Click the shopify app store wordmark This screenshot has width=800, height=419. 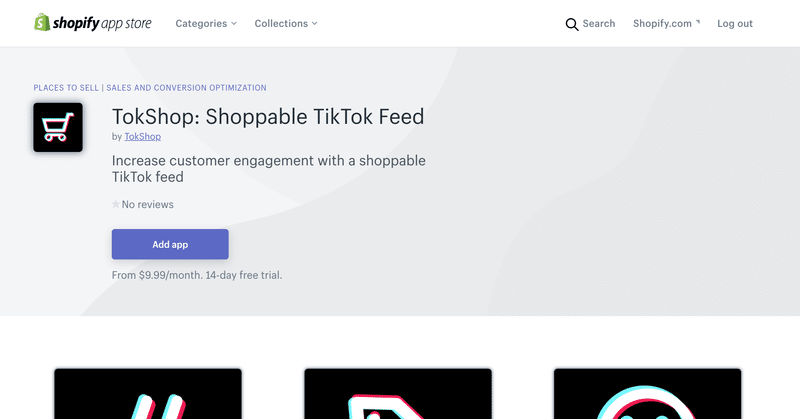tap(102, 23)
